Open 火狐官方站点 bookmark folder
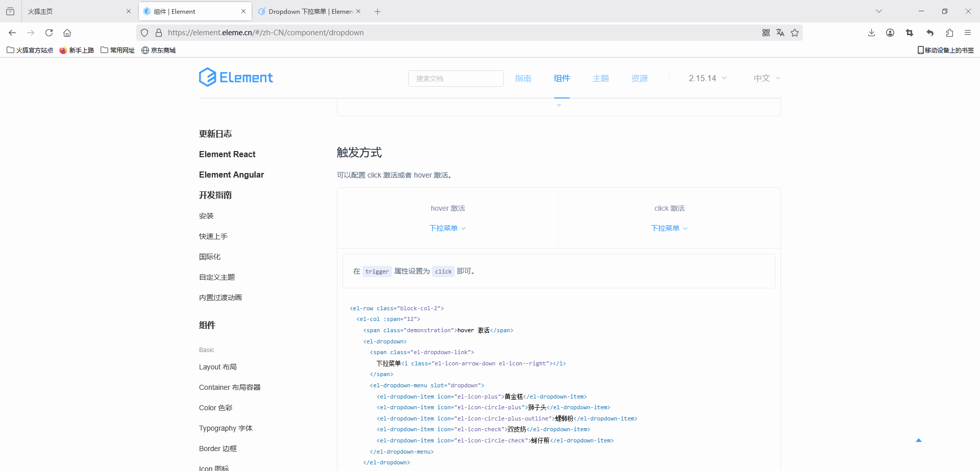Screen dimensions: 980x471 [30, 50]
